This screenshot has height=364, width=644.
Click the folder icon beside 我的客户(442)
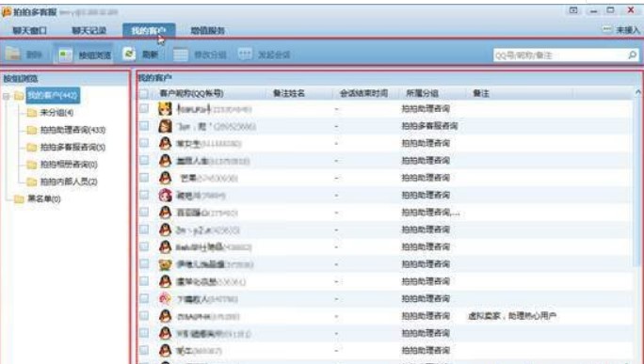(19, 96)
